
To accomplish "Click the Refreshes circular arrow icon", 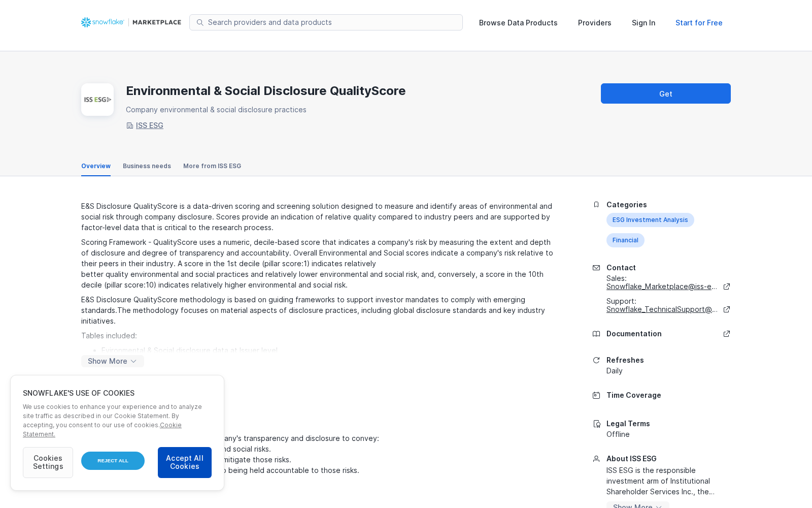I will click(x=596, y=360).
